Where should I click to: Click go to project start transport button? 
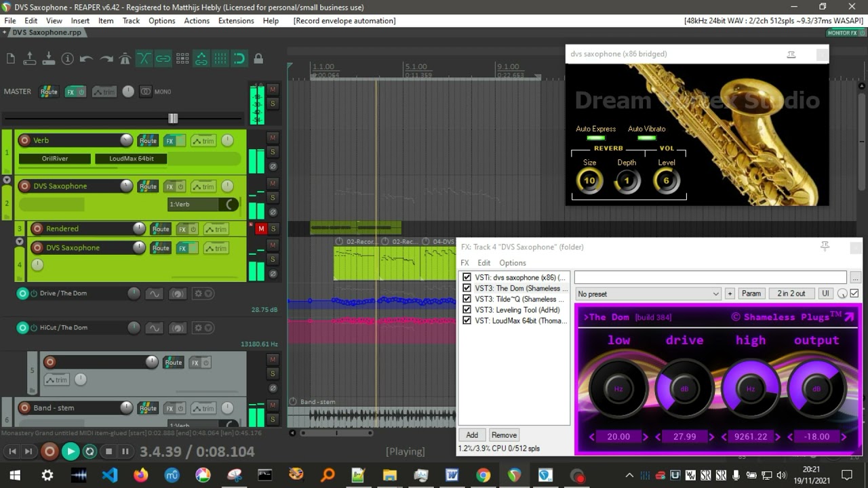(12, 451)
